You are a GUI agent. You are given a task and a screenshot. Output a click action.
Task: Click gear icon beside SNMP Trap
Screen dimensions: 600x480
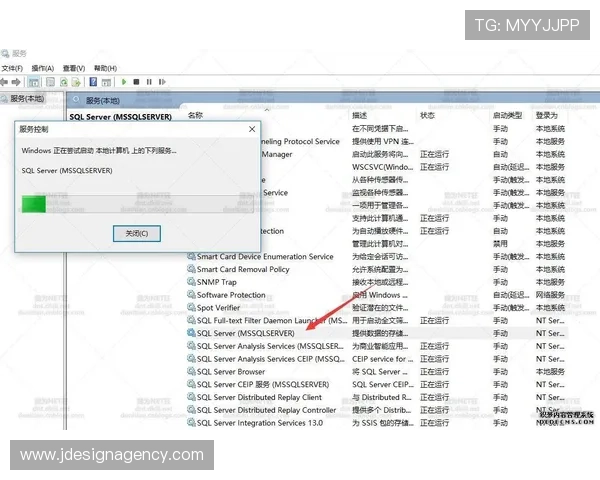(x=191, y=282)
